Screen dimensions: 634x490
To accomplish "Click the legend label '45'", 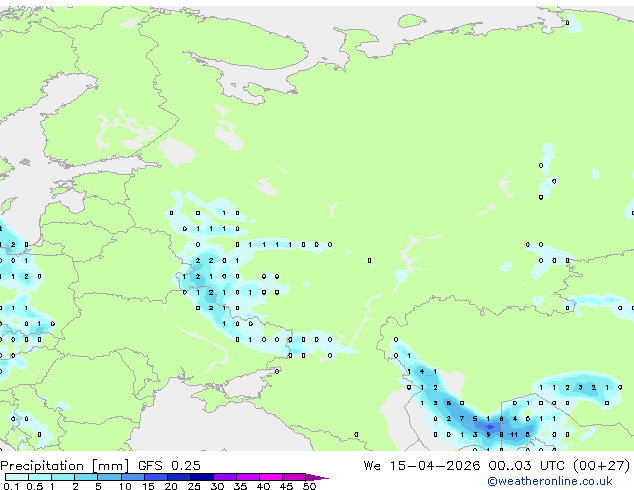I will 287,486.
